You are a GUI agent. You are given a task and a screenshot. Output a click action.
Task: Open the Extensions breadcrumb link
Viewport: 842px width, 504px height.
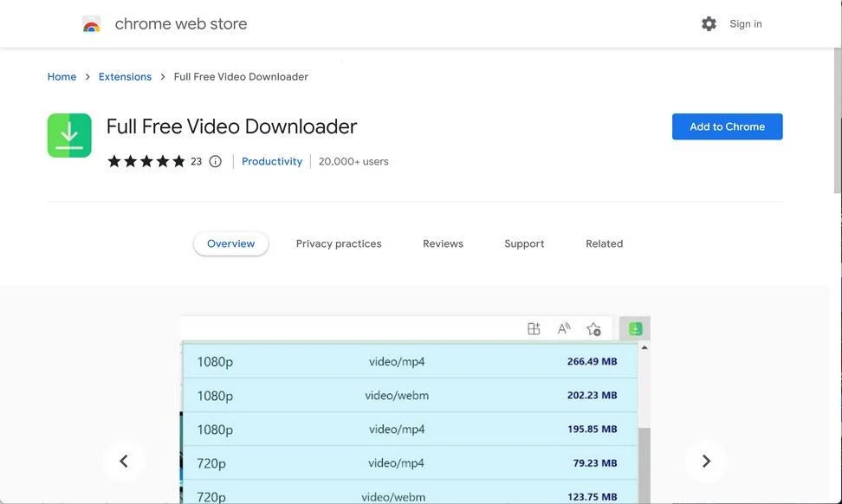pos(125,77)
